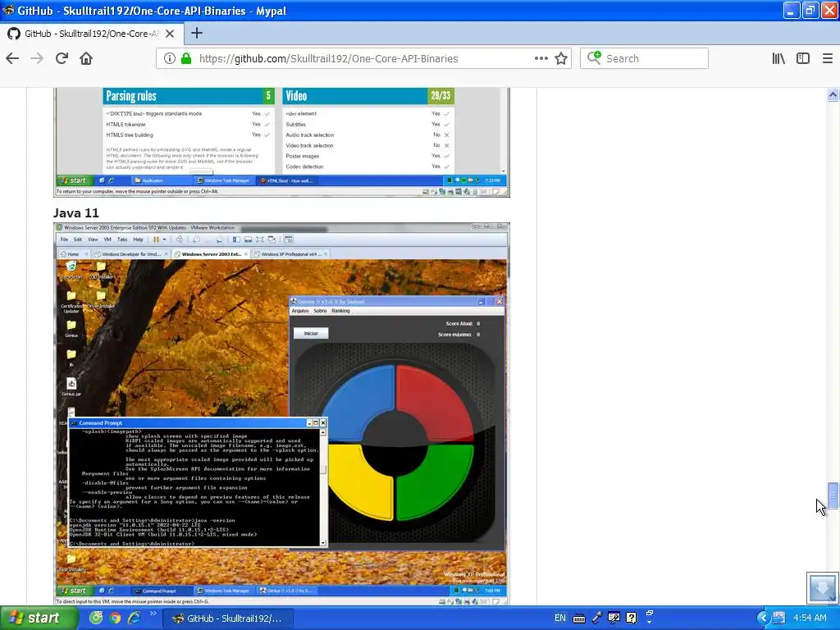The width and height of the screenshot is (840, 630).
Task: Click the Mypal raccoon title bar icon
Action: pos(8,10)
